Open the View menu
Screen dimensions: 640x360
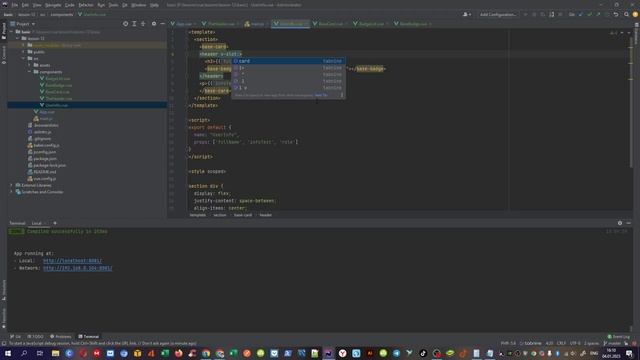pyautogui.click(x=37, y=5)
